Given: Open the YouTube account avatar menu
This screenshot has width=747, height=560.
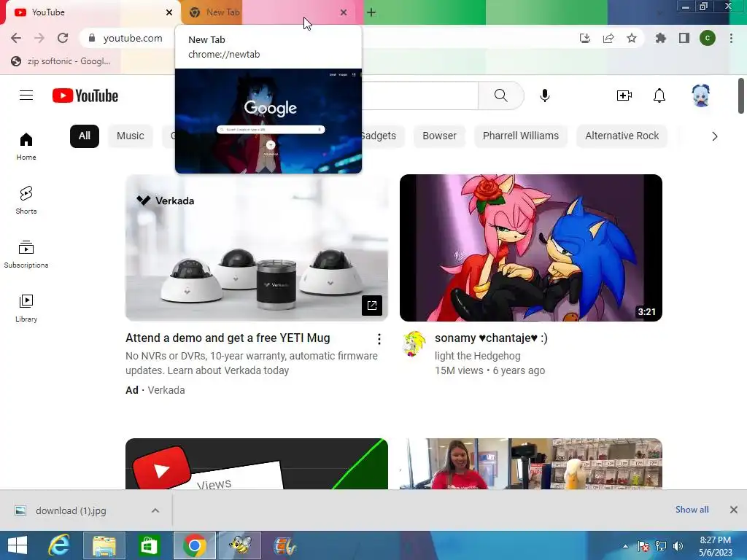Looking at the screenshot, I should point(701,96).
